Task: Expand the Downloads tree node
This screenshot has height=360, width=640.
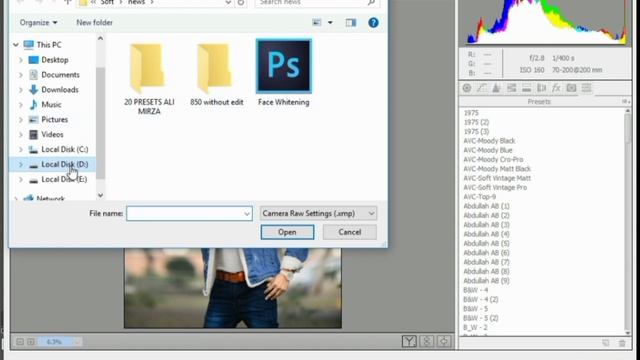Action: point(20,90)
